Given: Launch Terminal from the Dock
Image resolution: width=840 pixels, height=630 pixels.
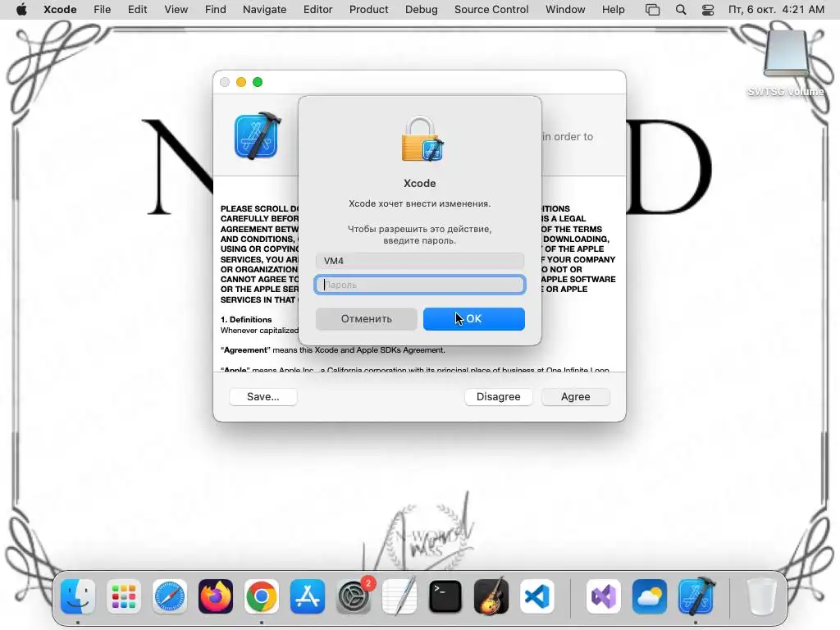Looking at the screenshot, I should tap(445, 596).
